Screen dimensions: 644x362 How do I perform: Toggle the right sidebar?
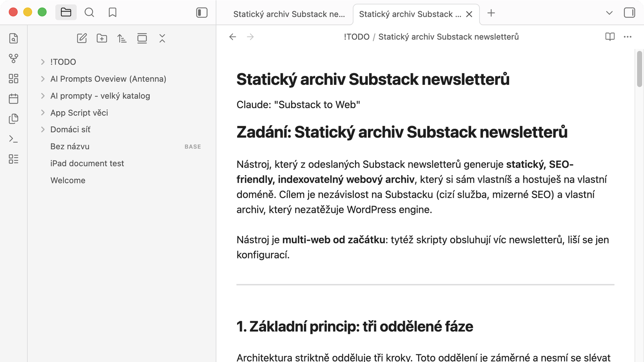[x=630, y=13]
